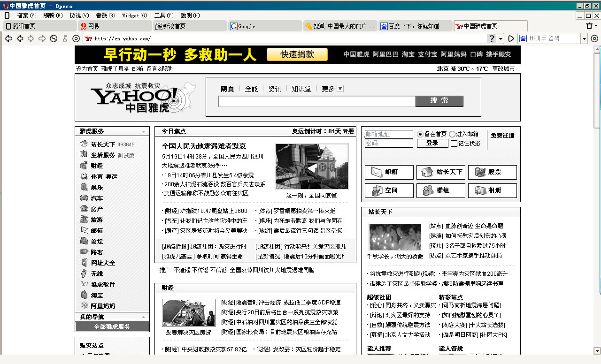Viewport: 601px width, 364px height.
Task: Open 房产 in the sidebar
Action: pos(97,209)
